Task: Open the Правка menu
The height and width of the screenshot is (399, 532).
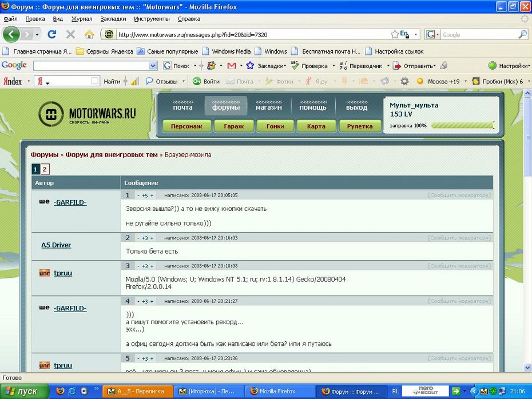Action: 35,19
